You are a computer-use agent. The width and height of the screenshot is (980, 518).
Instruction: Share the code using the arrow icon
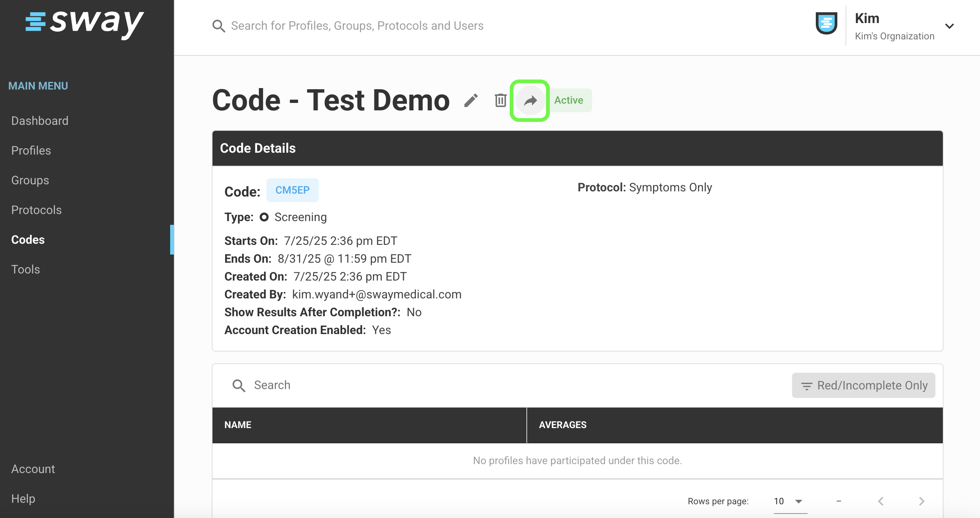(530, 100)
